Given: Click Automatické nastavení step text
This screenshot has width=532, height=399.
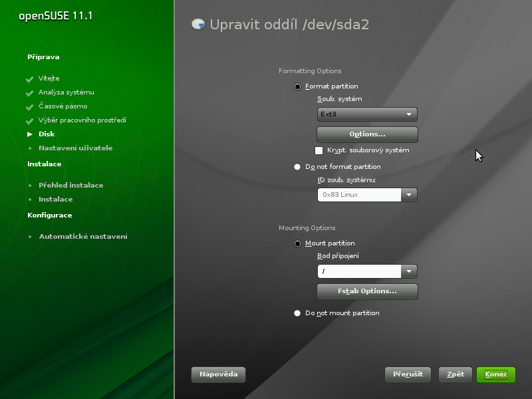Looking at the screenshot, I should point(84,237).
